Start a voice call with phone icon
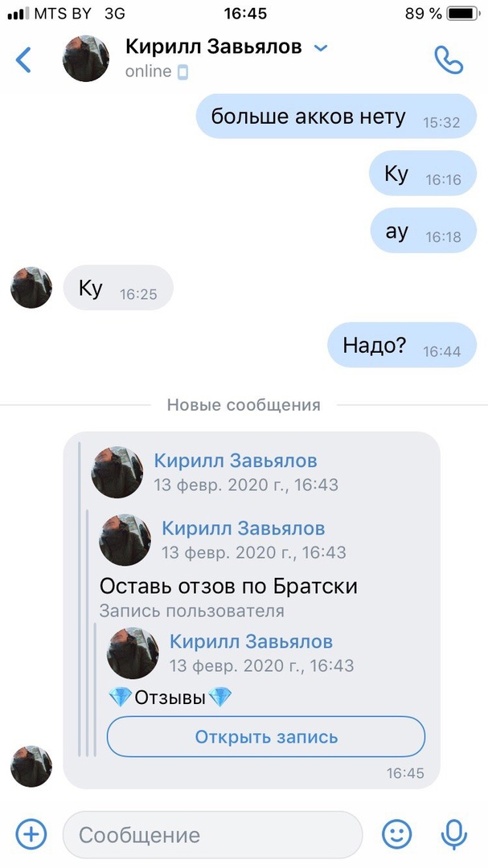This screenshot has height=868, width=488. tap(449, 59)
